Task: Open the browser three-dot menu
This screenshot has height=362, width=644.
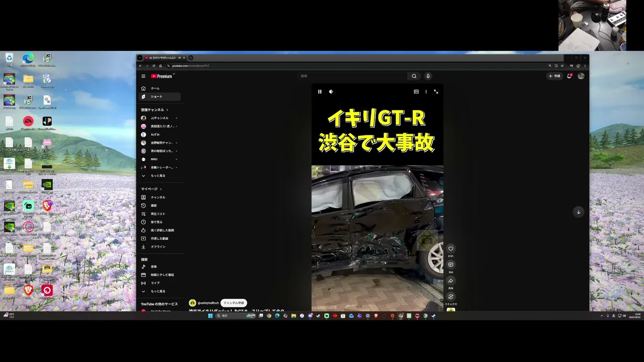Action: (585, 66)
